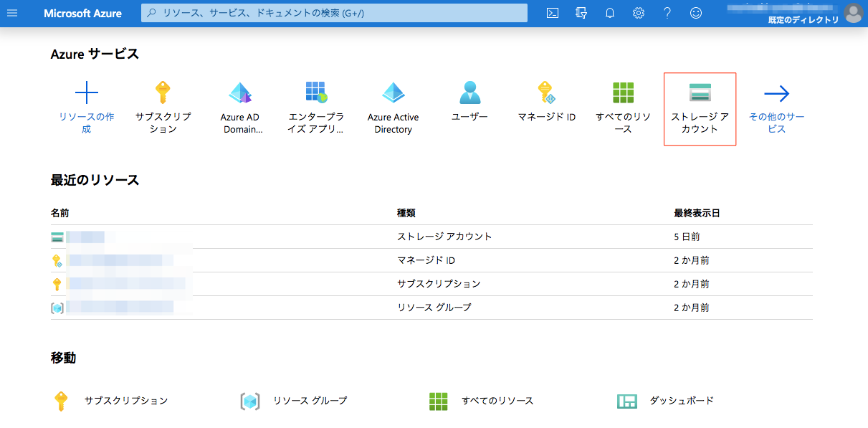This screenshot has width=868, height=428.
Task: Focus the resource search box
Action: tap(334, 13)
